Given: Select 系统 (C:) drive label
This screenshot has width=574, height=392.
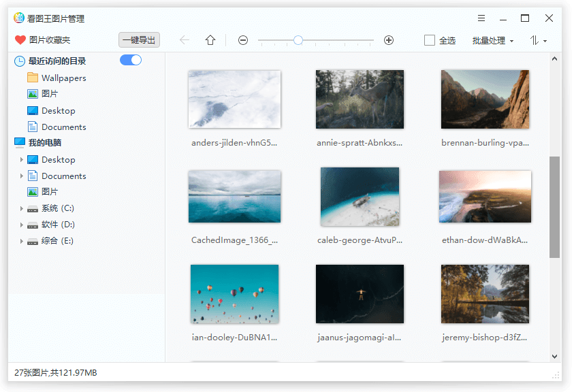Looking at the screenshot, I should pos(58,208).
